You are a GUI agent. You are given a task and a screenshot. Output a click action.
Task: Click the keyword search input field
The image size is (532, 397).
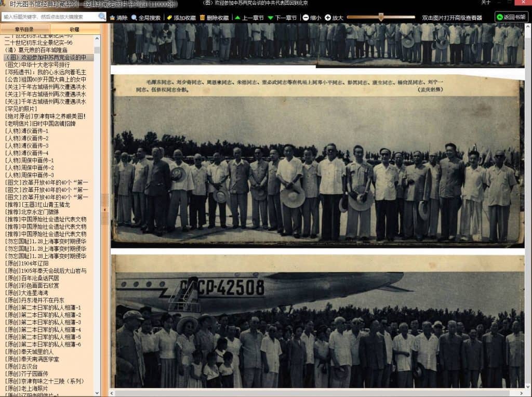(49, 17)
